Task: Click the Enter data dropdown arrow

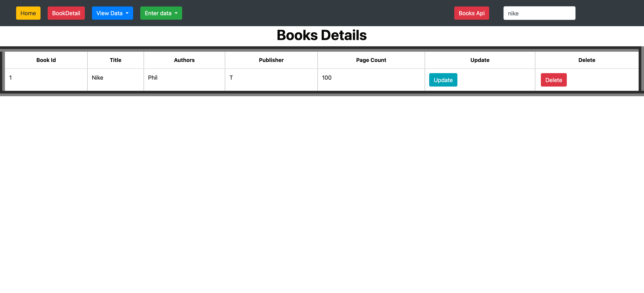Action: pos(176,13)
